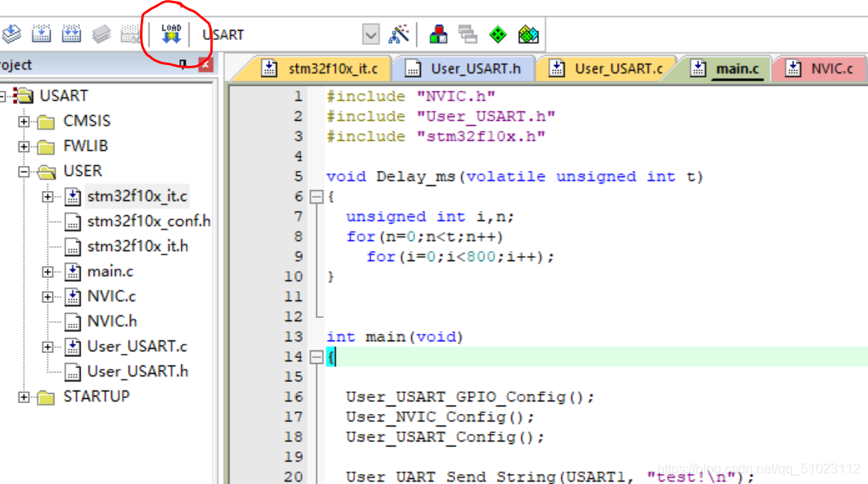
Task: Click the #include "stm32f10x.h" code line
Action: [x=435, y=136]
